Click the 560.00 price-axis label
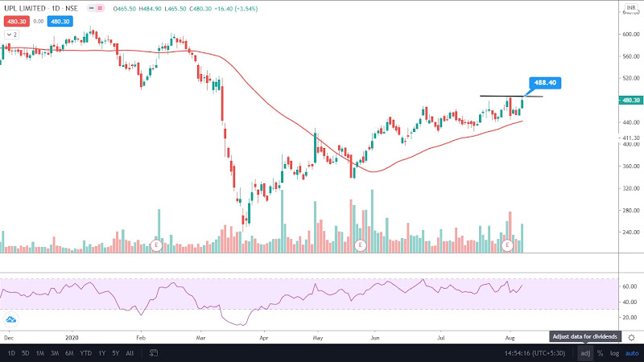 click(631, 56)
